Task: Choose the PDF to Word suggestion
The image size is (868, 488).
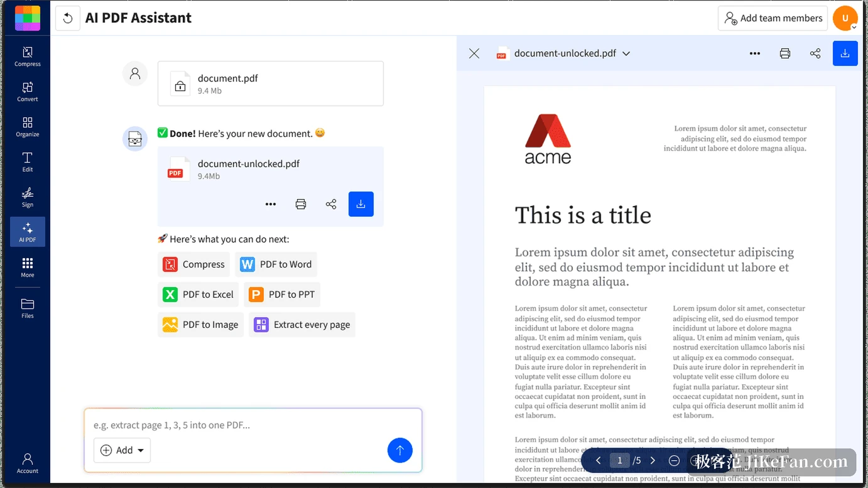Action: tap(276, 264)
